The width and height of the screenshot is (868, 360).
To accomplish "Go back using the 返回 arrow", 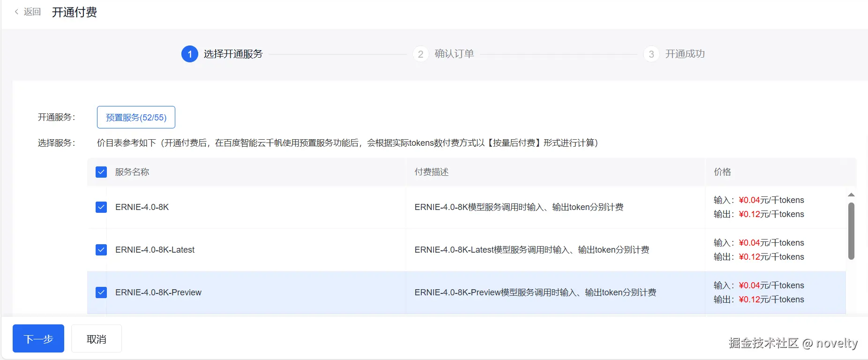I will (x=16, y=12).
